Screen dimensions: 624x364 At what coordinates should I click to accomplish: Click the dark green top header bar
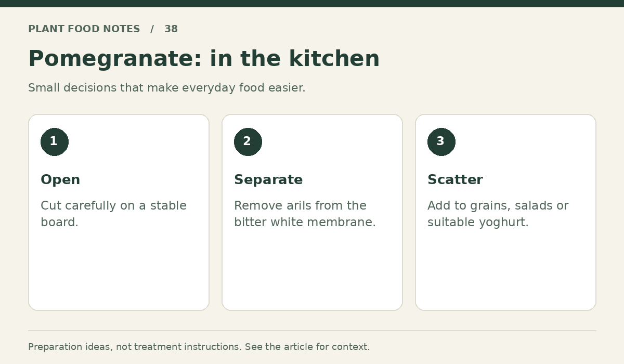point(312,4)
